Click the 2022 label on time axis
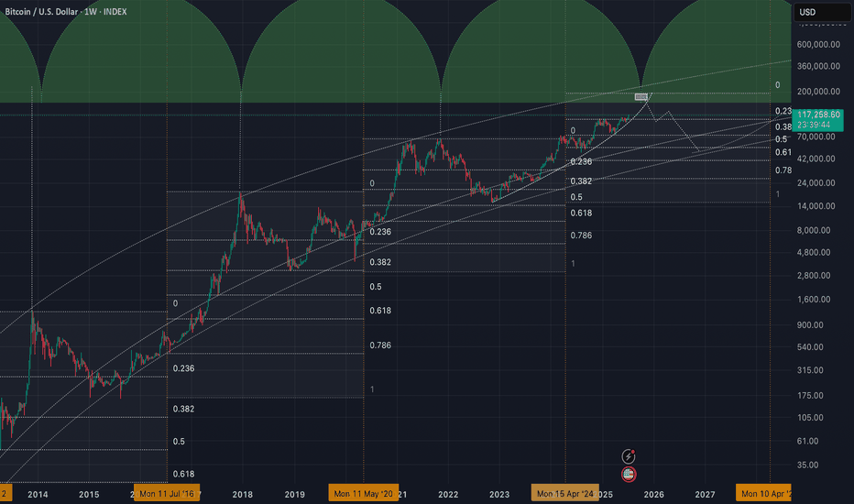This screenshot has height=504, width=854. [448, 495]
